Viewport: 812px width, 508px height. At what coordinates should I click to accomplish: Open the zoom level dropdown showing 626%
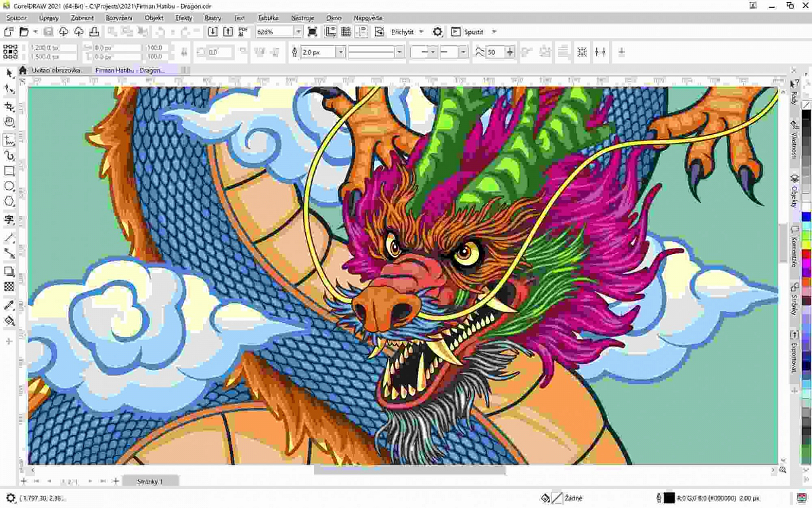click(299, 30)
